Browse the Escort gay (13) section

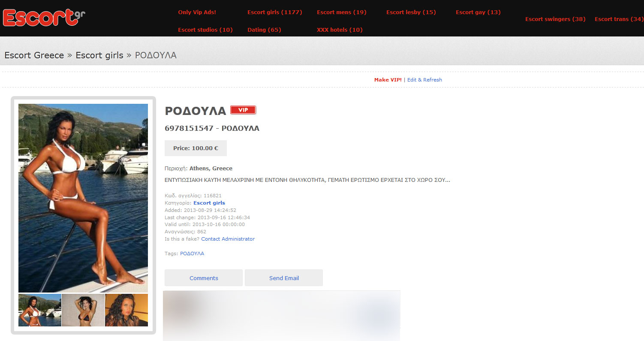point(478,12)
